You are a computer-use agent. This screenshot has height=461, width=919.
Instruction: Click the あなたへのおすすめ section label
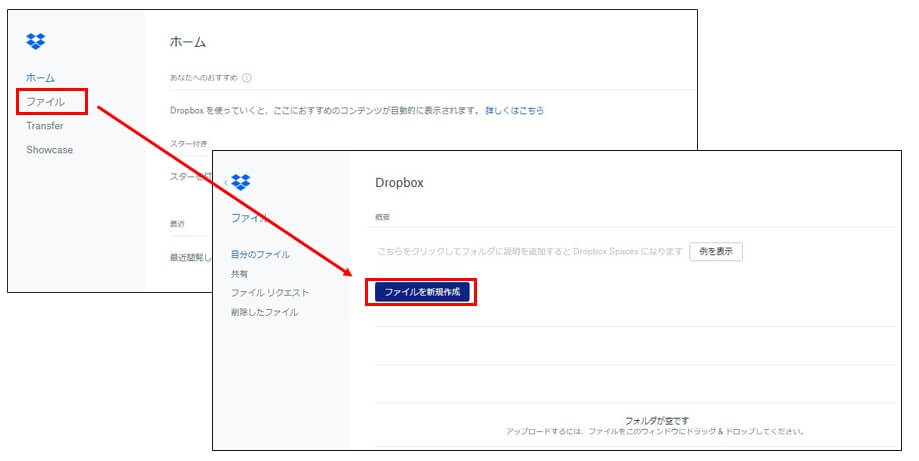point(203,77)
